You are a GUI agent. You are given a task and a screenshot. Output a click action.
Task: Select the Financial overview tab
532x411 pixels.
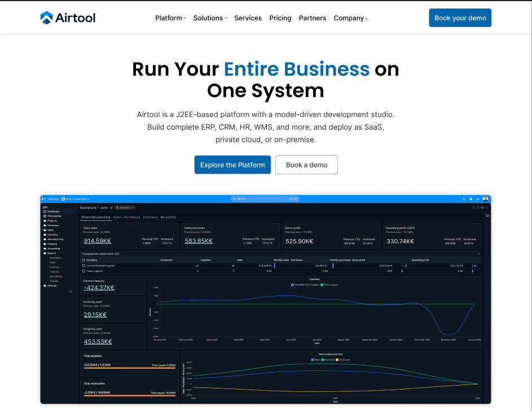(x=96, y=217)
